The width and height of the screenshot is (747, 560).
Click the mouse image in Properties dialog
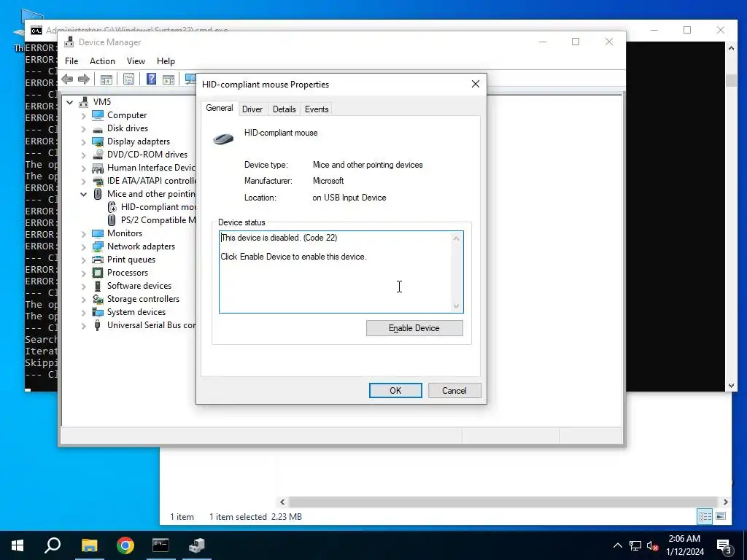pyautogui.click(x=223, y=139)
